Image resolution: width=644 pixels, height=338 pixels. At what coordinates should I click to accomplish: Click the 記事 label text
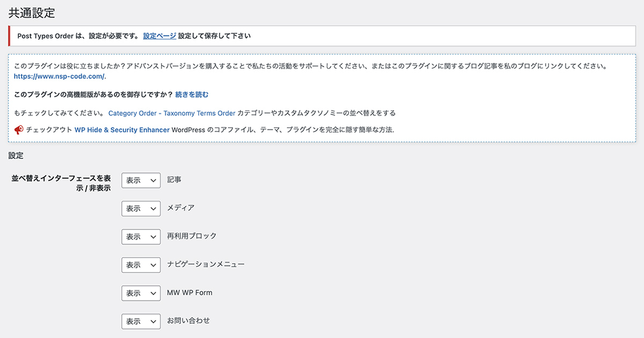174,180
